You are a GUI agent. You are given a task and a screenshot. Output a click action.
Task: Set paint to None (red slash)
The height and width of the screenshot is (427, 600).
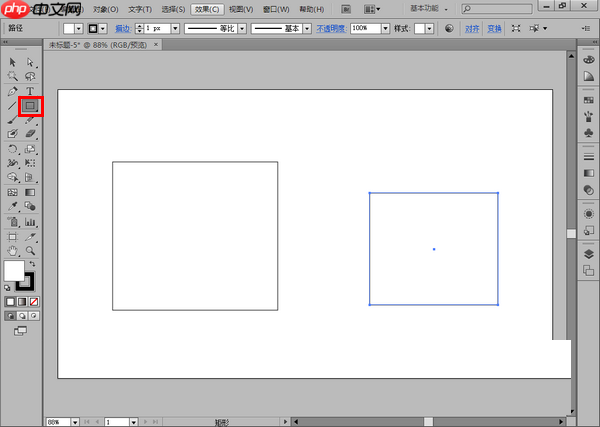(x=34, y=300)
